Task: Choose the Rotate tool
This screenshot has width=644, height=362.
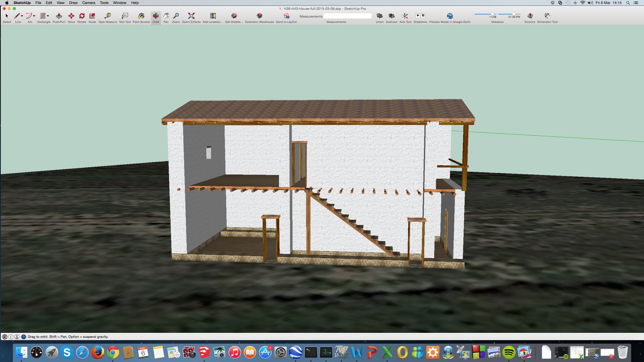Action: tap(82, 16)
